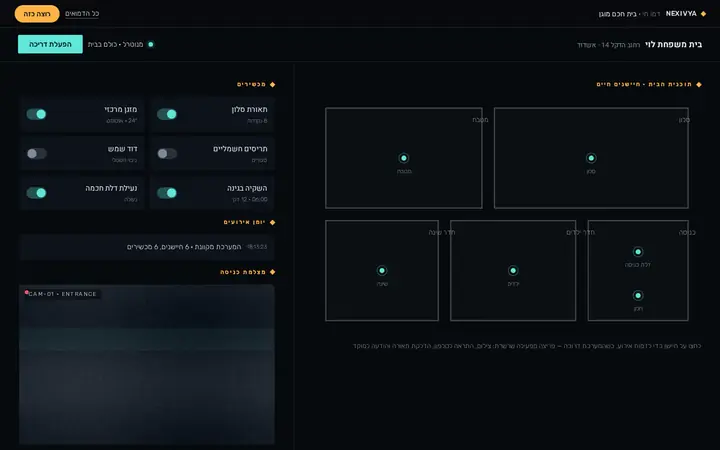Click the חדר שינה room label
Viewport: 720px width, 450px height.
[442, 232]
